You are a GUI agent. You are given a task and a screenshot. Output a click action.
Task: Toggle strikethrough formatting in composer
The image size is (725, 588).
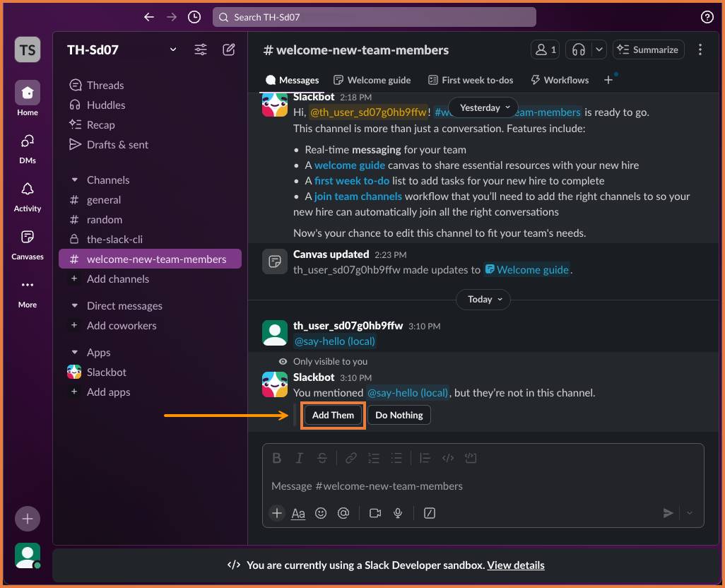[322, 458]
